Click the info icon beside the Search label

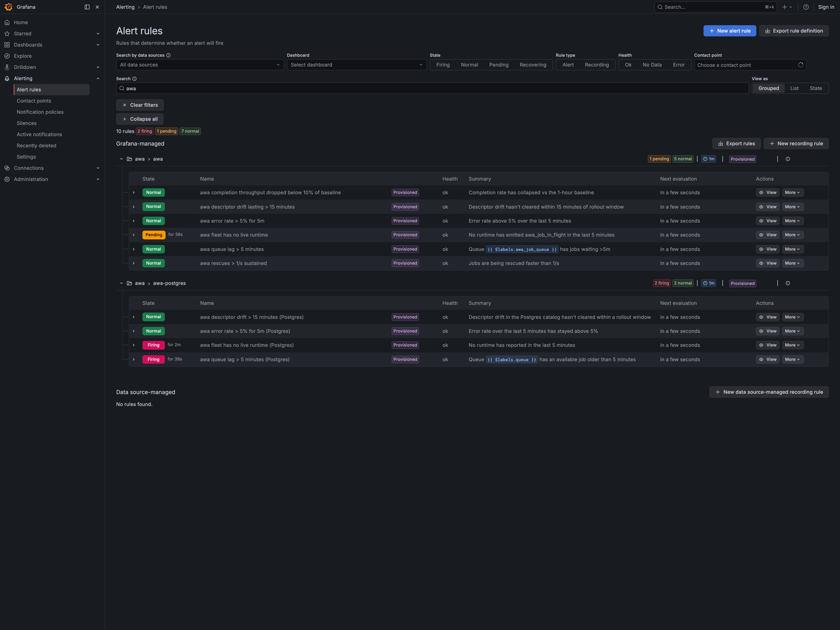[134, 79]
